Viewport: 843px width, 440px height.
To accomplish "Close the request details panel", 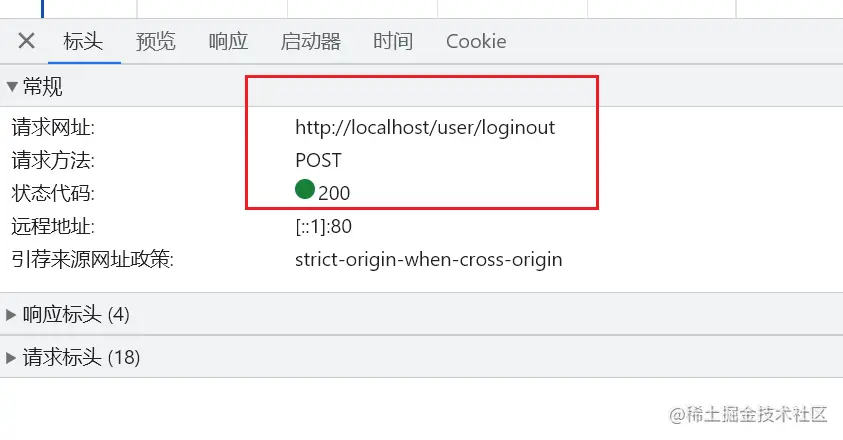I will (26, 41).
